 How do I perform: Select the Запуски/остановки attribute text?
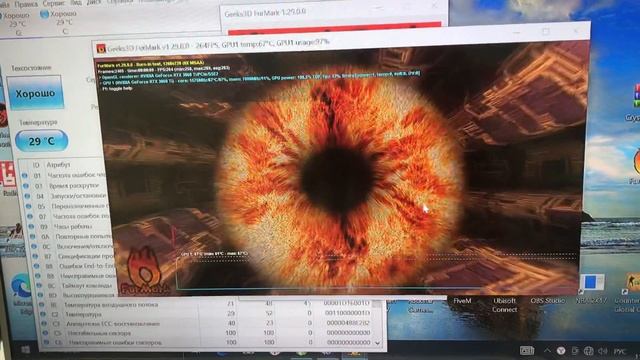(x=78, y=196)
